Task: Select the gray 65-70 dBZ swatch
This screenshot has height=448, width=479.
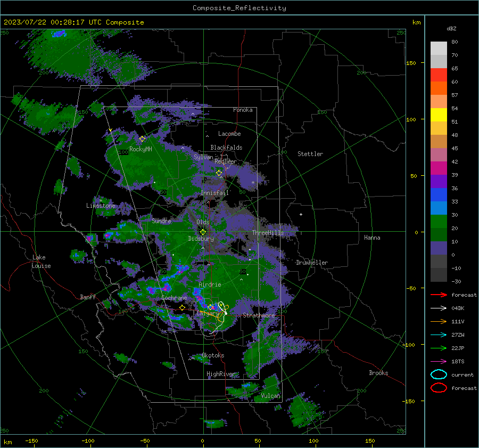Action: pyautogui.click(x=439, y=61)
